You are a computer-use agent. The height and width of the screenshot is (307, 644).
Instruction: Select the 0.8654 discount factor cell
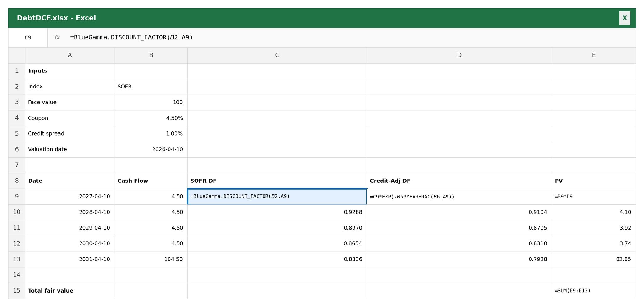coord(277,243)
